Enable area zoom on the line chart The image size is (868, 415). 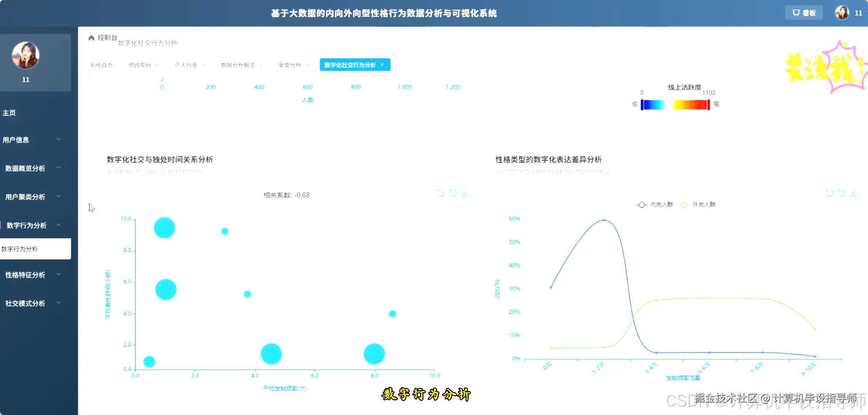pos(829,193)
